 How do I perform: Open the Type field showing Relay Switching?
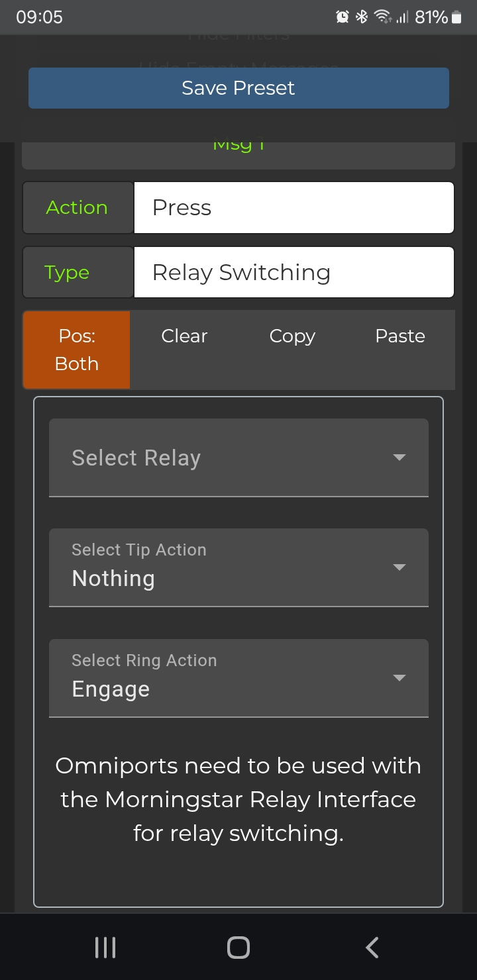[x=294, y=273]
